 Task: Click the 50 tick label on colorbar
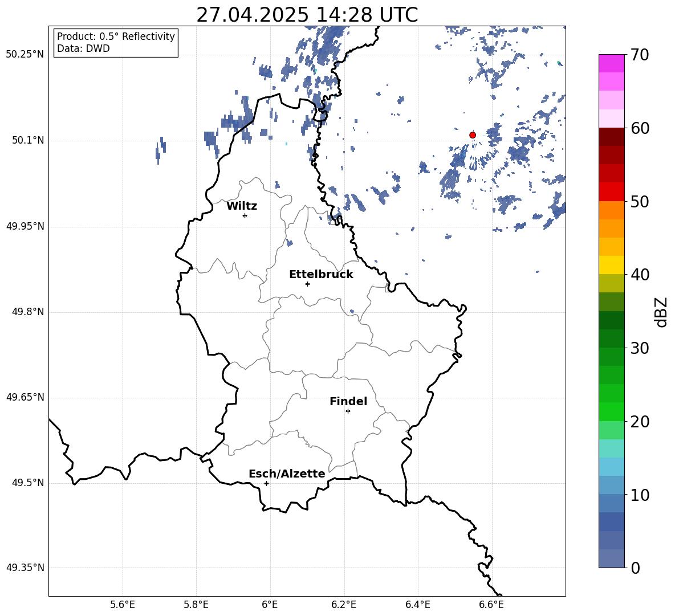point(640,201)
